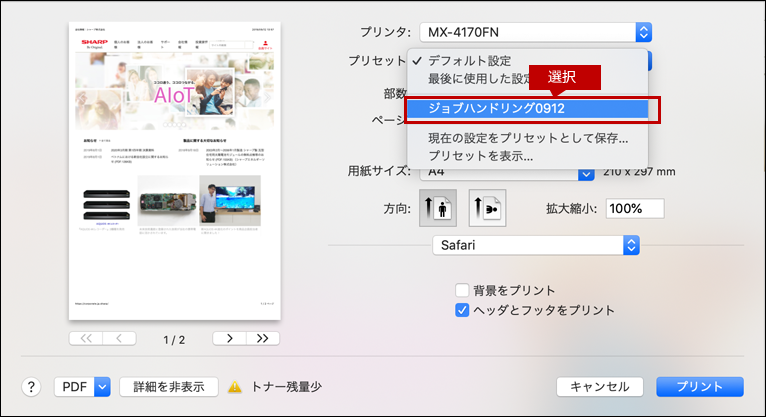Click the プリント button
Screen dimensions: 766x417
[x=700, y=387]
